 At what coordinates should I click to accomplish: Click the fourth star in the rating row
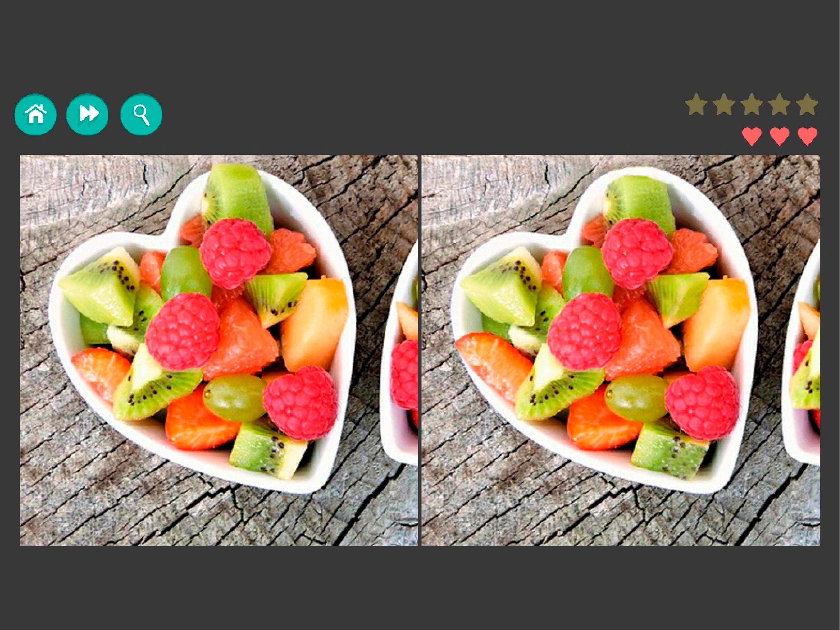(780, 104)
